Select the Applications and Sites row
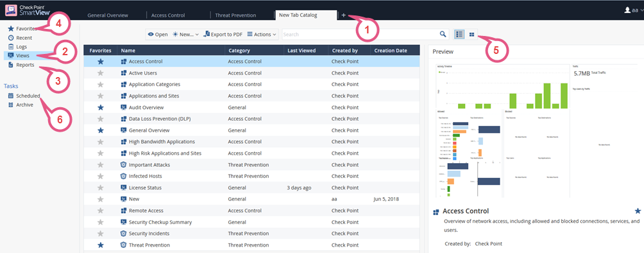 coord(252,96)
